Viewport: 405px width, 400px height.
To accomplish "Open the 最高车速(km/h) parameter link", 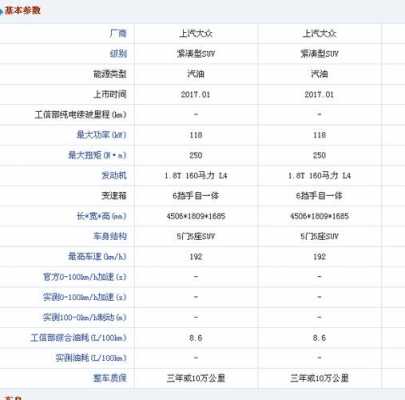I will pos(97,257).
